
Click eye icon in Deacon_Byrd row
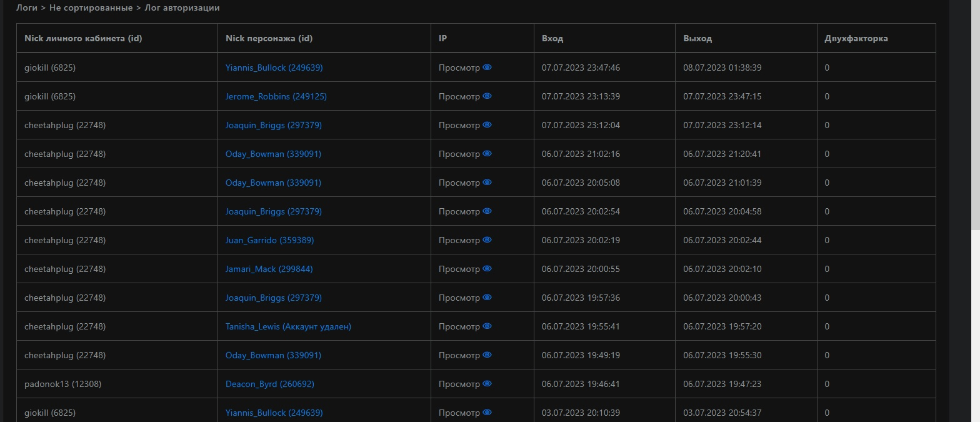coord(487,384)
